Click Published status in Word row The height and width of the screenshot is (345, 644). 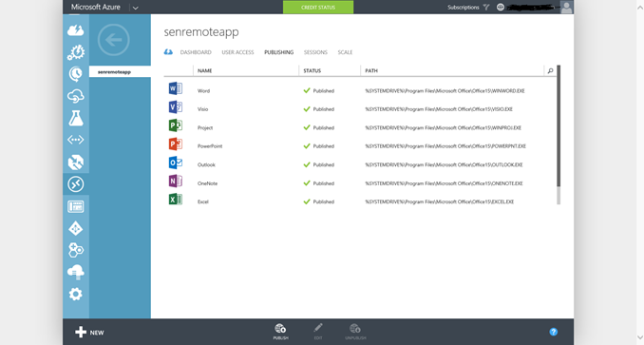(x=319, y=91)
